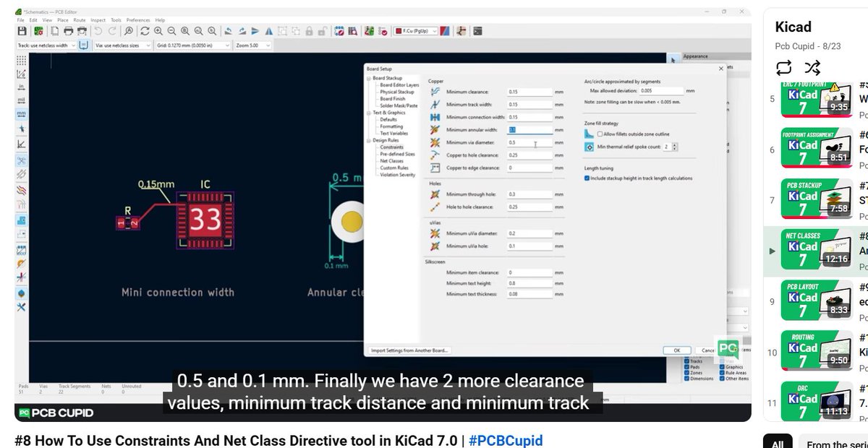Click the Copper to hole clearance field

tap(529, 155)
